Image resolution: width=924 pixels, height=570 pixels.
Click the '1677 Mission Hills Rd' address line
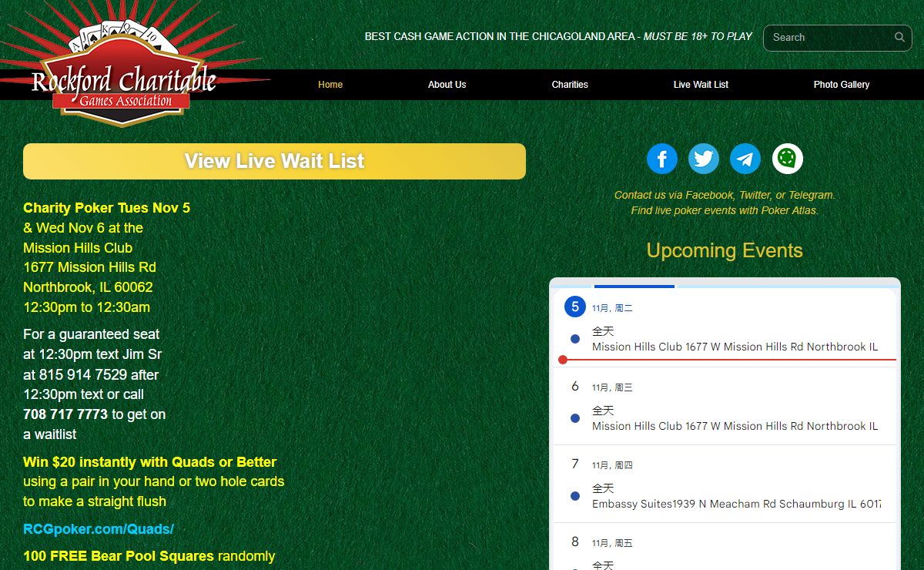coord(89,267)
